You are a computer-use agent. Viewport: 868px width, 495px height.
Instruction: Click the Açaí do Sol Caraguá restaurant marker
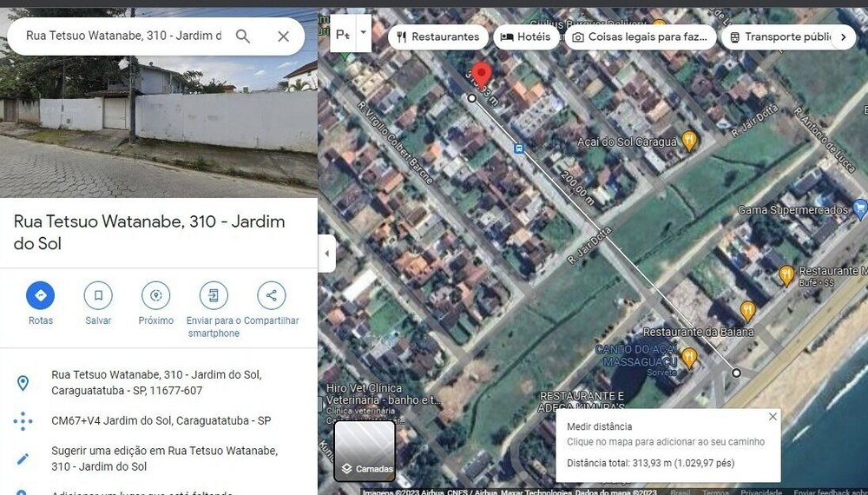(688, 142)
